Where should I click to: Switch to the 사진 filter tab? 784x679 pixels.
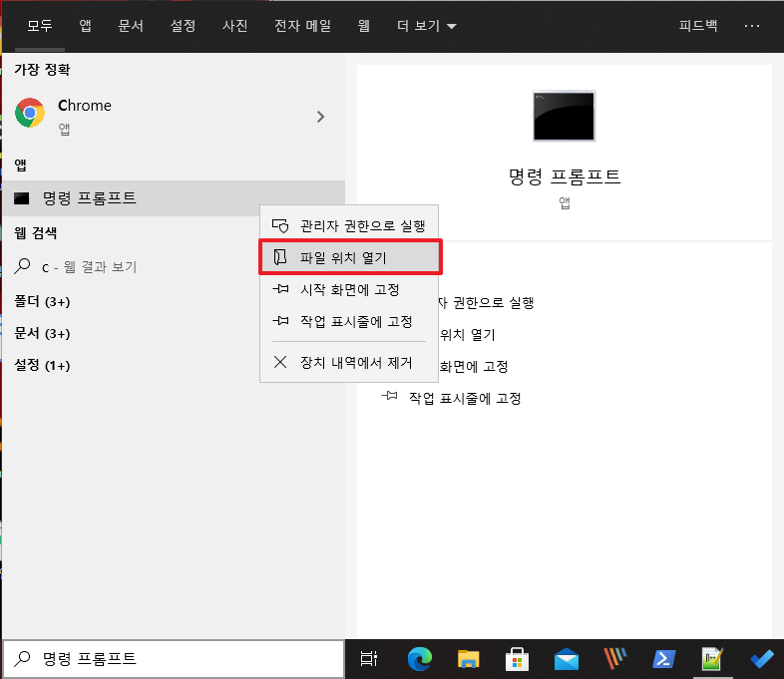[235, 26]
